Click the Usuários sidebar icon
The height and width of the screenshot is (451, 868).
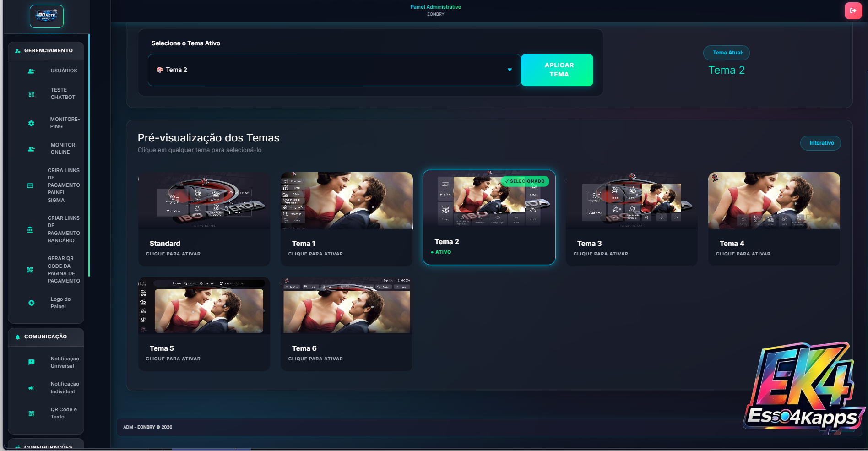(x=31, y=71)
